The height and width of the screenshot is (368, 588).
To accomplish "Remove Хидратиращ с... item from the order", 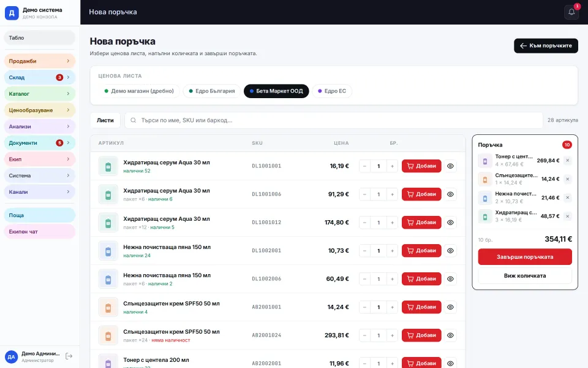I will click(x=567, y=217).
